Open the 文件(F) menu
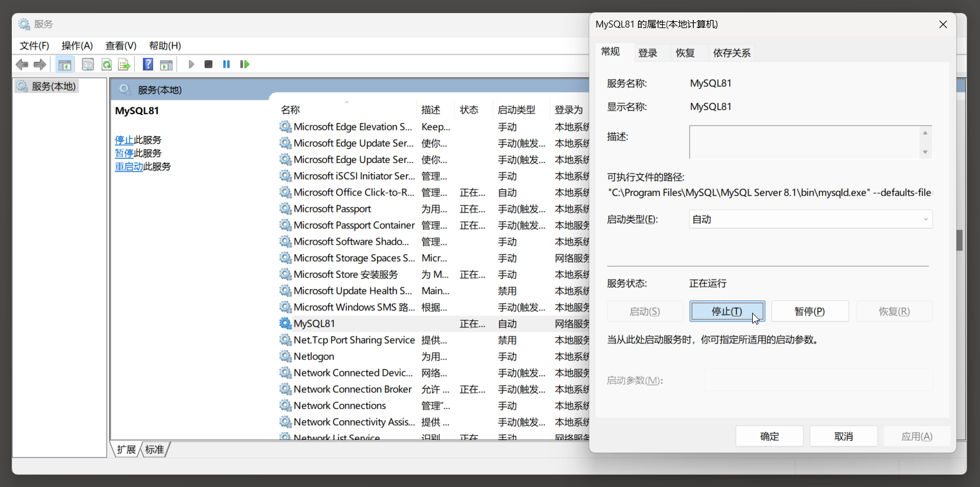The image size is (980, 487). click(x=34, y=46)
